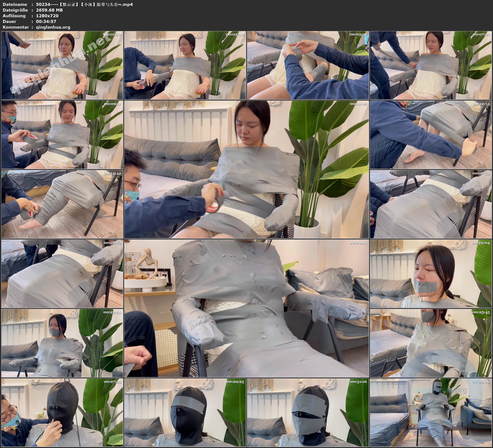Pick the frame labeled 00:31:16
Viewport: 493px width, 448px height.
pos(308,412)
